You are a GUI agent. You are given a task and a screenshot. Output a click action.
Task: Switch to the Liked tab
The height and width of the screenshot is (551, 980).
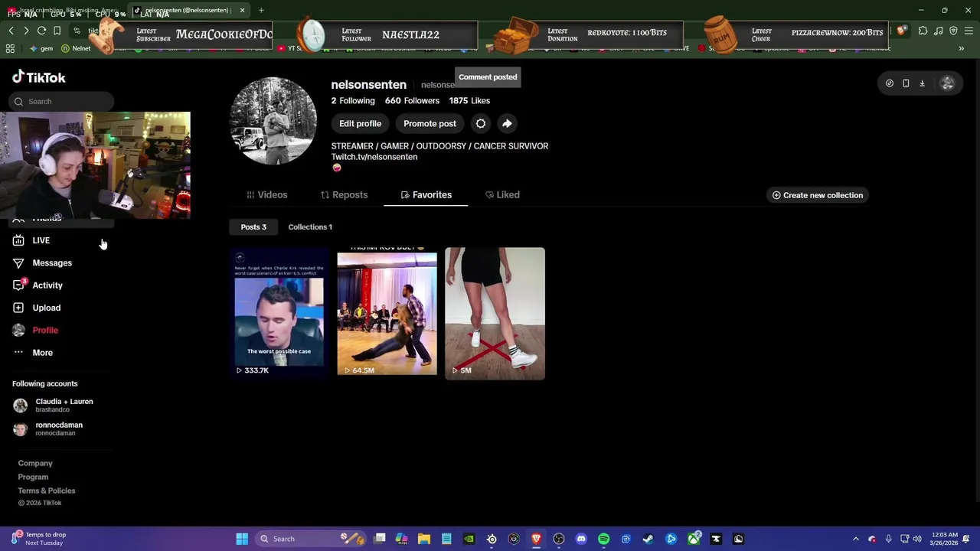tap(502, 194)
